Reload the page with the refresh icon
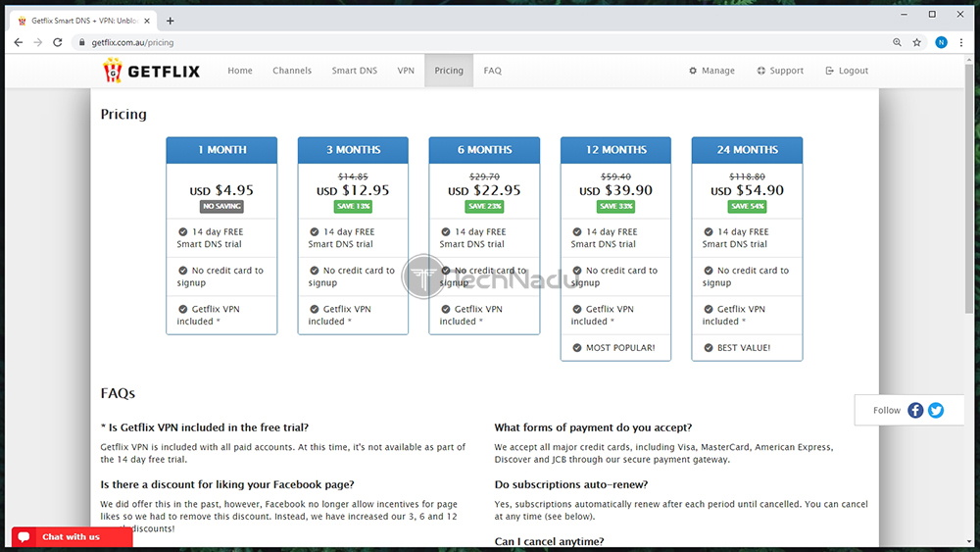 pyautogui.click(x=58, y=42)
